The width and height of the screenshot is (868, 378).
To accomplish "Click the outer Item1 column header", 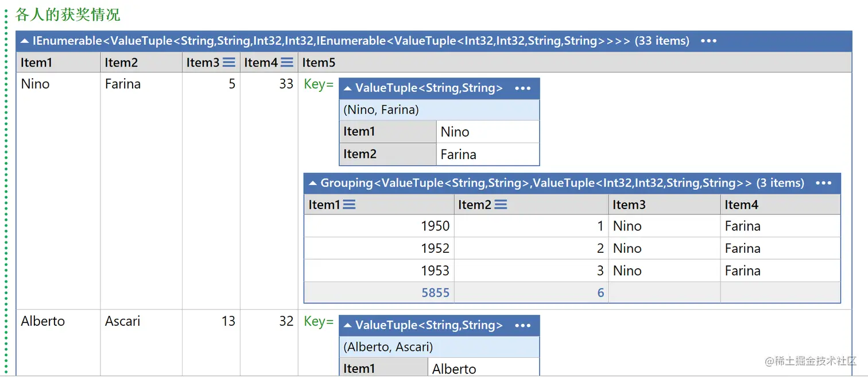I will [58, 62].
